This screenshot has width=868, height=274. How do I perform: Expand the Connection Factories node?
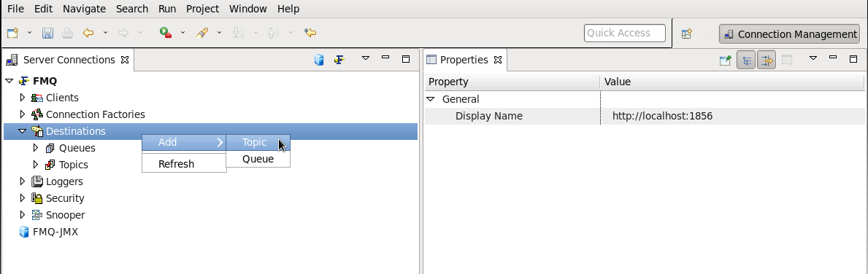23,114
